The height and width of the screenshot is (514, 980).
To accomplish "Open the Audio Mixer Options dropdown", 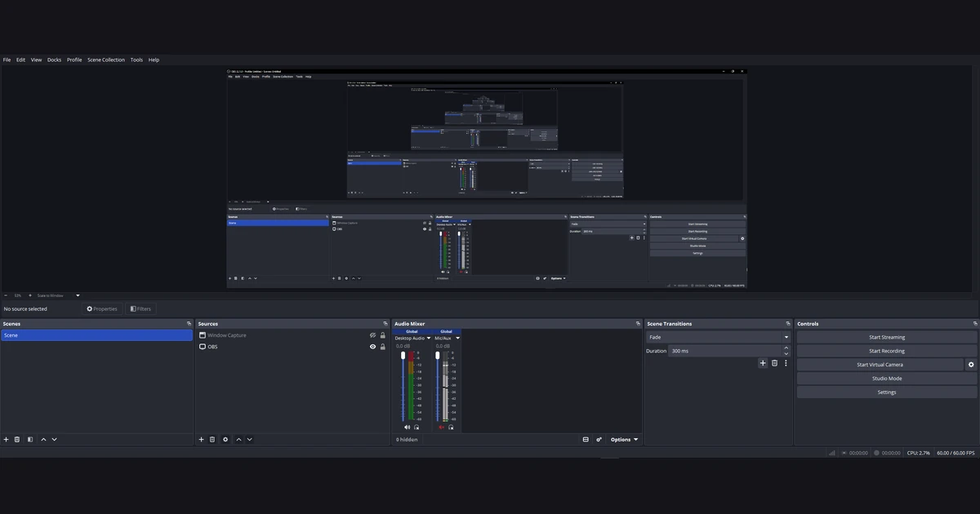I will point(624,439).
